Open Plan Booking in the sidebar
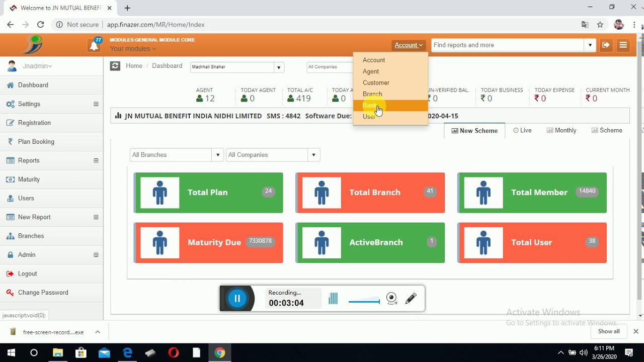Screen dimensions: 644x362 coord(36,142)
